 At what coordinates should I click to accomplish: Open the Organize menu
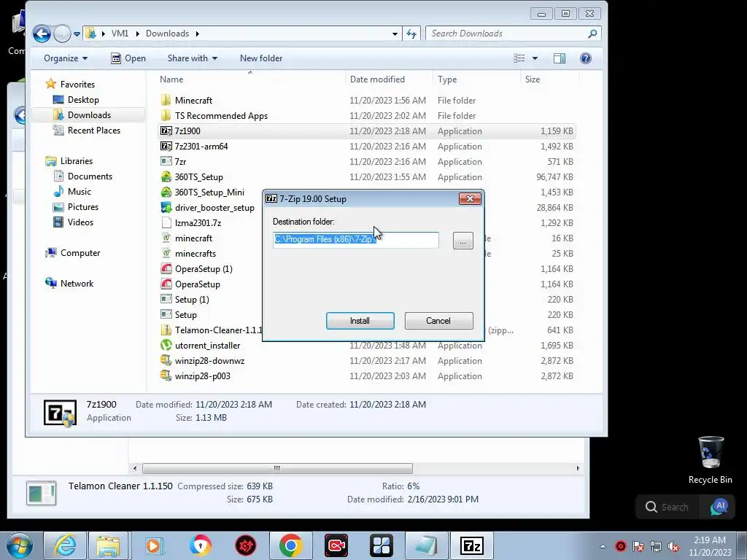66,58
